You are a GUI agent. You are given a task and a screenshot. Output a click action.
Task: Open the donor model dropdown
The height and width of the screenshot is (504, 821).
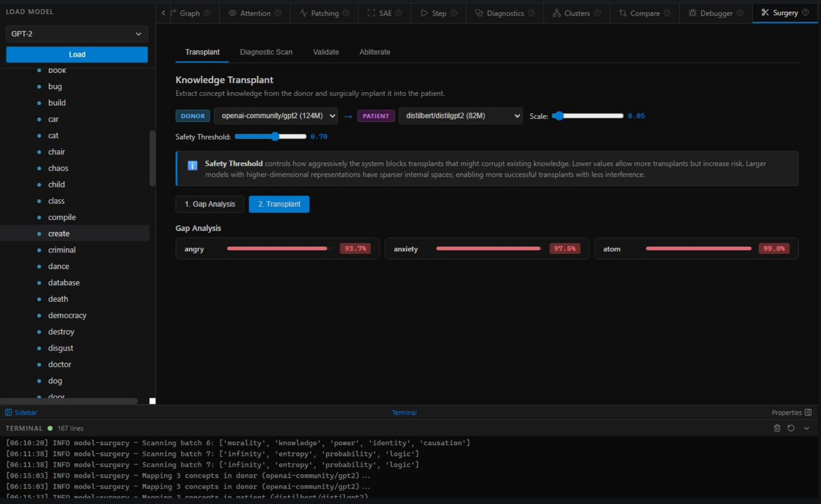tap(276, 116)
